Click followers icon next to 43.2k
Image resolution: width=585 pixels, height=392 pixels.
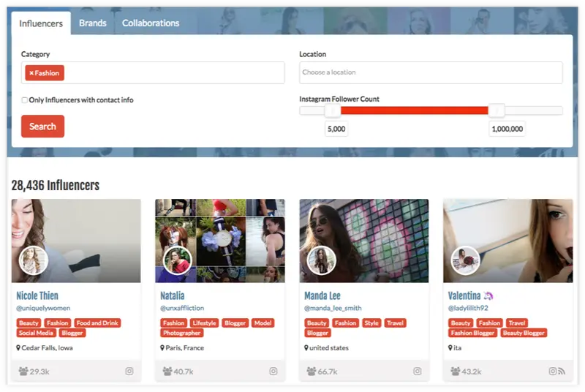[455, 371]
